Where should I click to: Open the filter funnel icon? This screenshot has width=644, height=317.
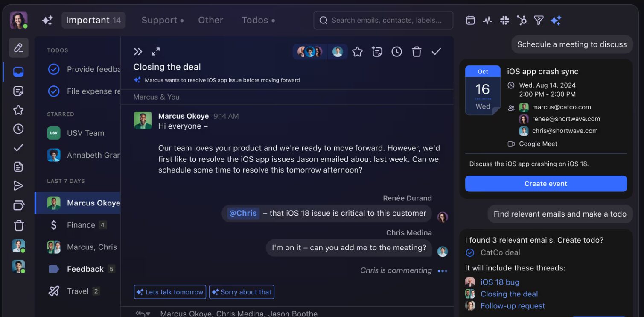539,20
